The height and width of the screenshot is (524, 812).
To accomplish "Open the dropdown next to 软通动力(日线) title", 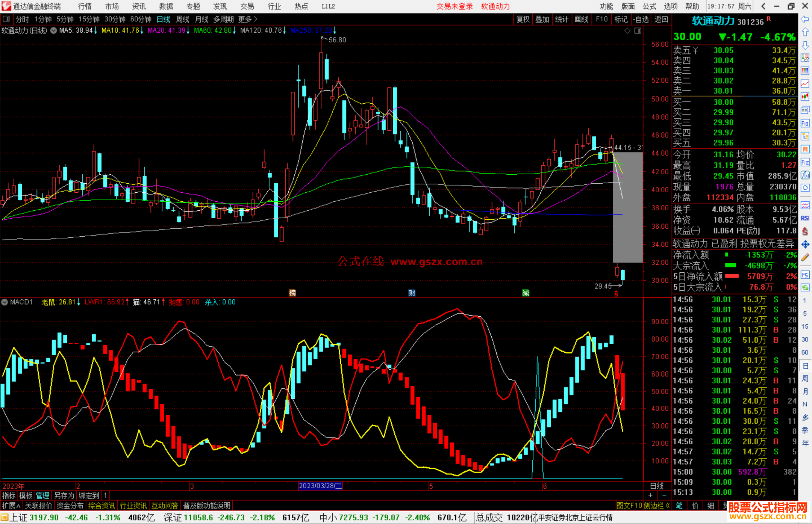I will pyautogui.click(x=54, y=30).
